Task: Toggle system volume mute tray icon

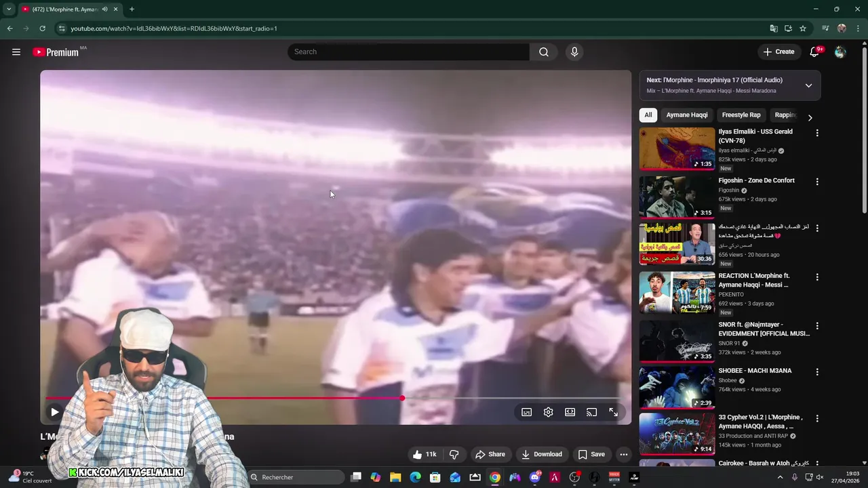Action: 819,477
